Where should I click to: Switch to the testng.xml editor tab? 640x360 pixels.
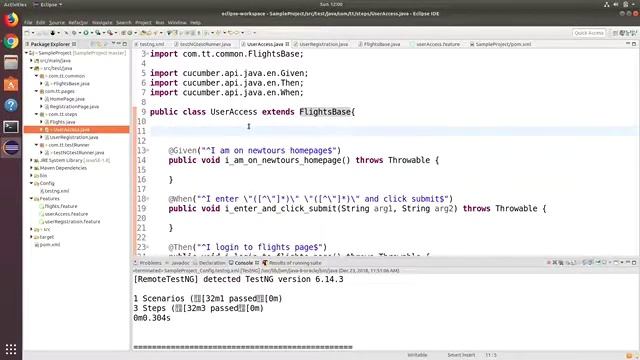tap(151, 44)
